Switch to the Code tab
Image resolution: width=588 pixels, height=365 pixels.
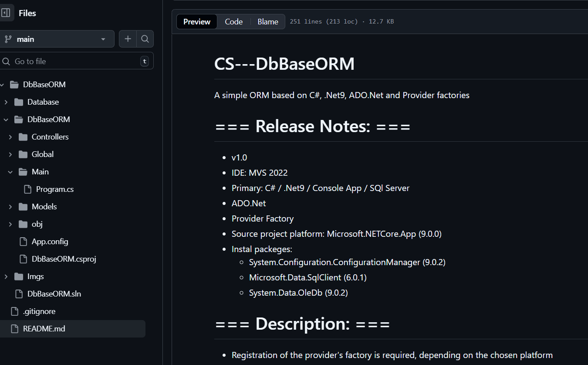(233, 22)
